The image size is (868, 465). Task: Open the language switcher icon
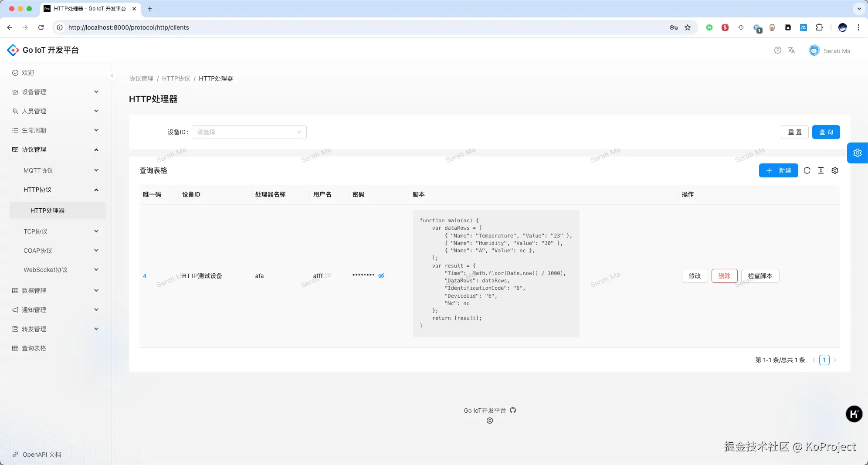tap(791, 51)
